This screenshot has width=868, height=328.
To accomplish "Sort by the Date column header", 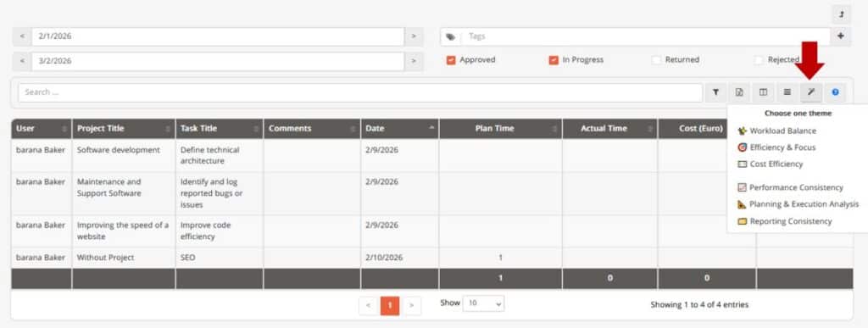I will (400, 128).
